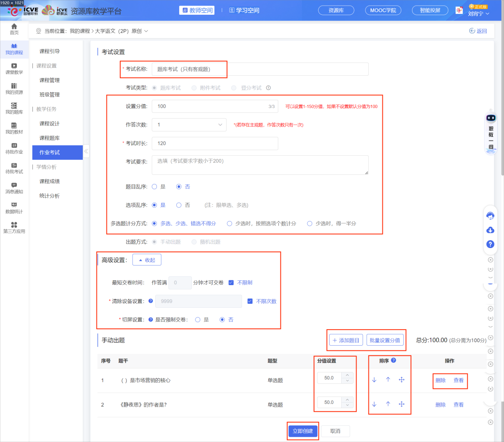
Task: Open 课程题库 in the course menu
Action: click(49, 138)
